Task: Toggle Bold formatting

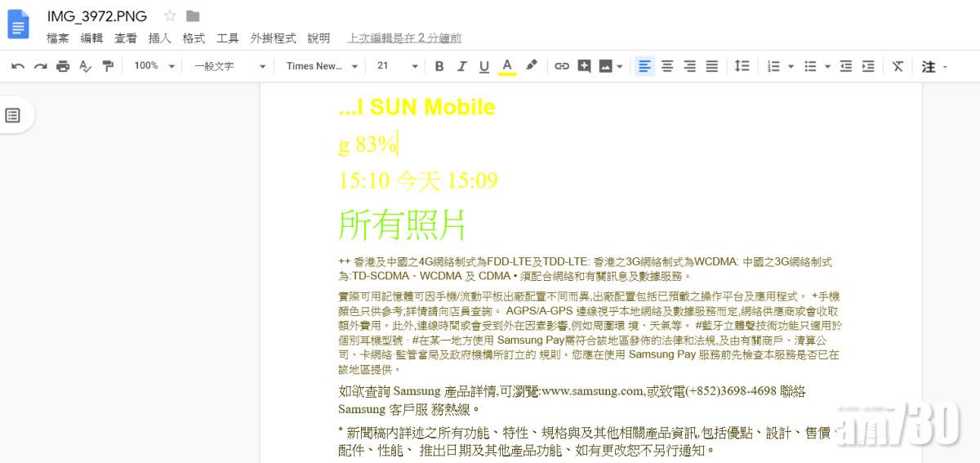Action: click(439, 66)
